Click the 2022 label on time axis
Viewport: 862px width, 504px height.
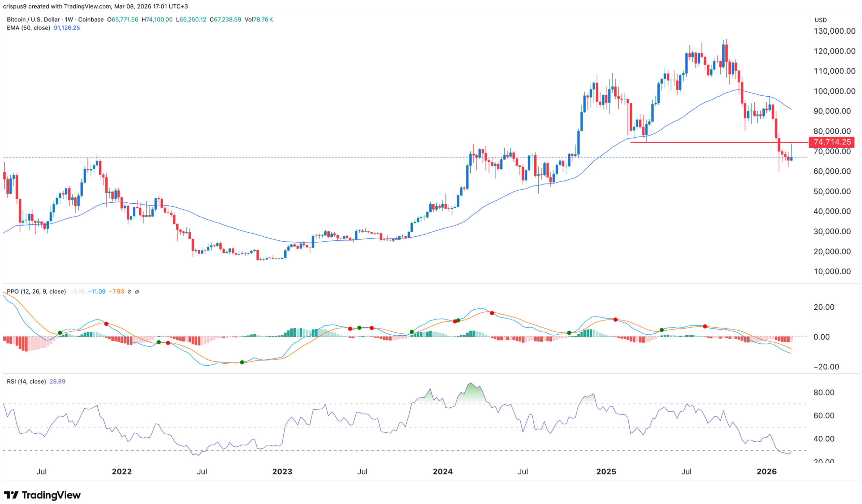pyautogui.click(x=122, y=472)
